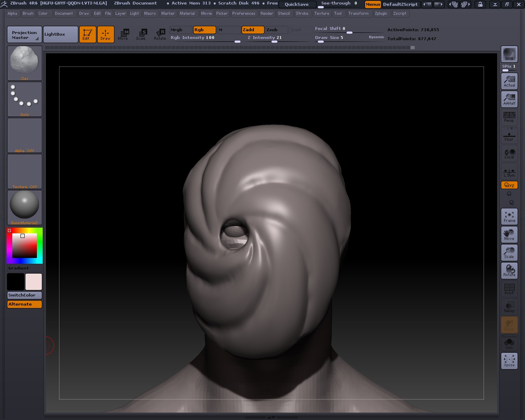The image size is (525, 420).
Task: Open the Render menu
Action: click(x=267, y=14)
